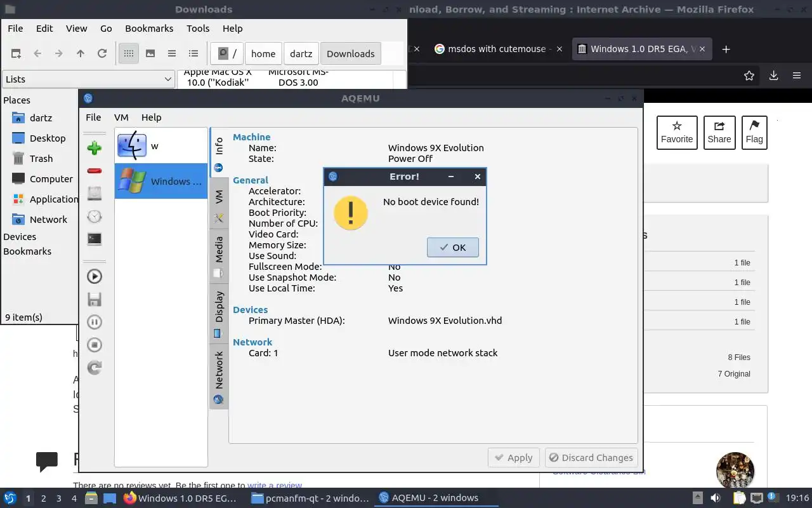This screenshot has height=508, width=812.
Task: Switch file manager to detailed list view
Action: pyautogui.click(x=193, y=53)
